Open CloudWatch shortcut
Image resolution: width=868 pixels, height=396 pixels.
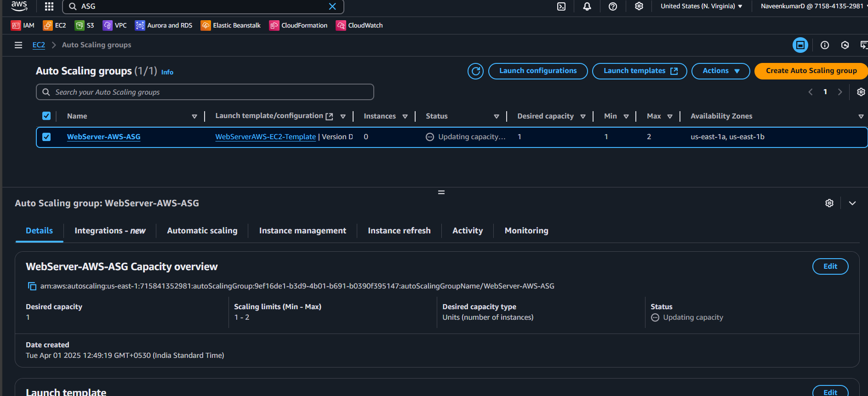coord(359,25)
